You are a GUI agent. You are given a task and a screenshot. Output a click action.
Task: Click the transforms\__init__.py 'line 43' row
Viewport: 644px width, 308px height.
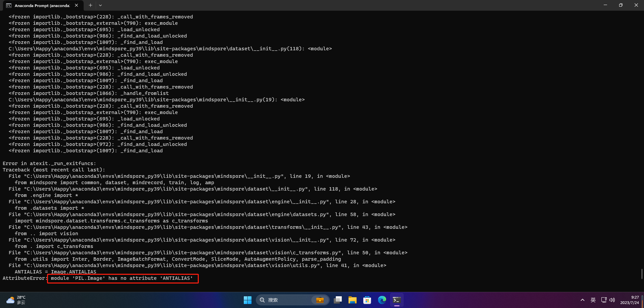[208, 227]
